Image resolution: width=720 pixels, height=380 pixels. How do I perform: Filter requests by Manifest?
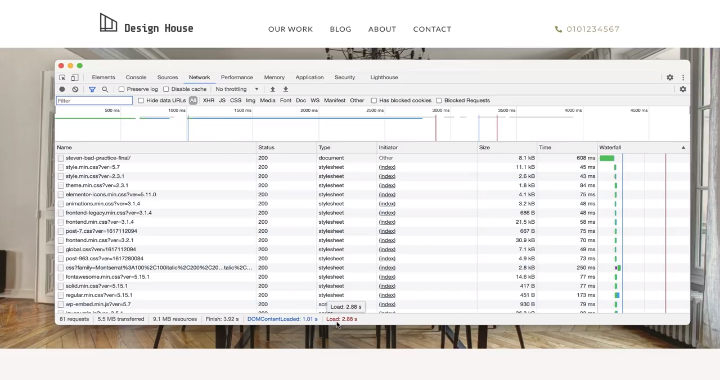coord(335,101)
